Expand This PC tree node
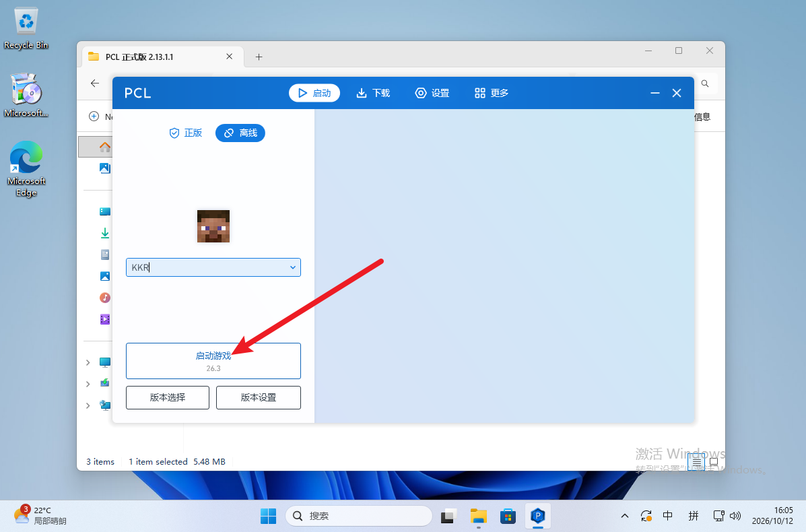This screenshot has width=806, height=532. (x=88, y=362)
